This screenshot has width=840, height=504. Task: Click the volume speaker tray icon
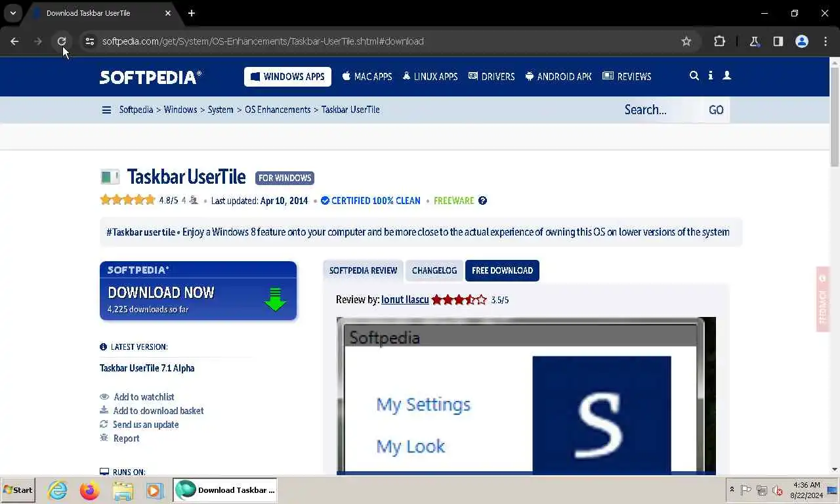[778, 490]
